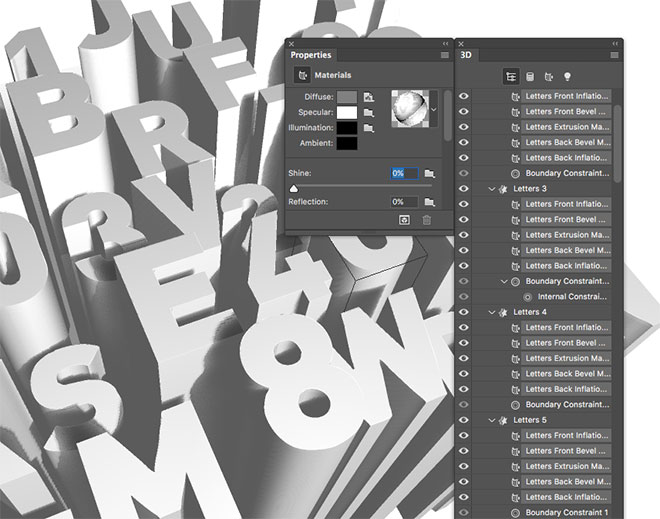The width and height of the screenshot is (660, 519).
Task: Filter the 3D panel by materials
Action: tap(548, 76)
